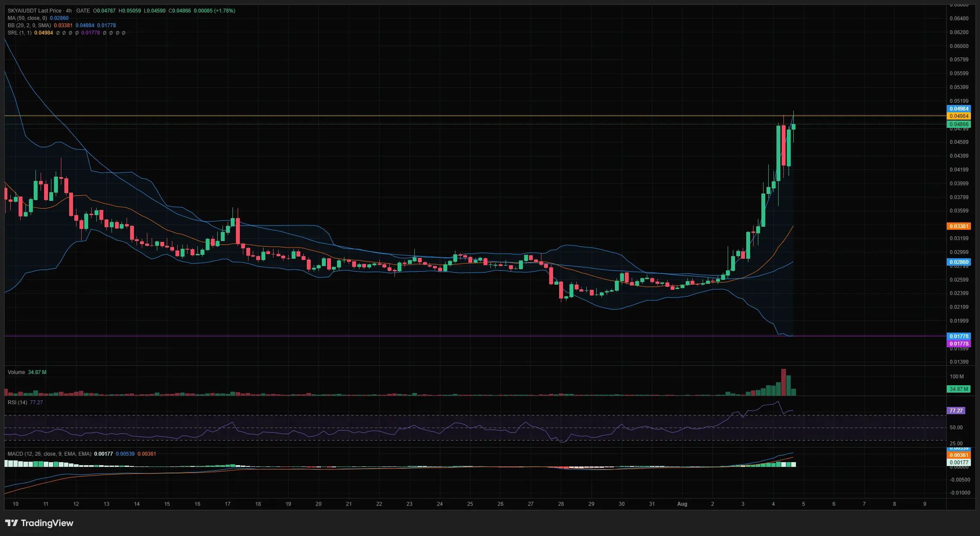
Task: Click the BB basis value 0.03381 in legend
Action: pos(64,25)
